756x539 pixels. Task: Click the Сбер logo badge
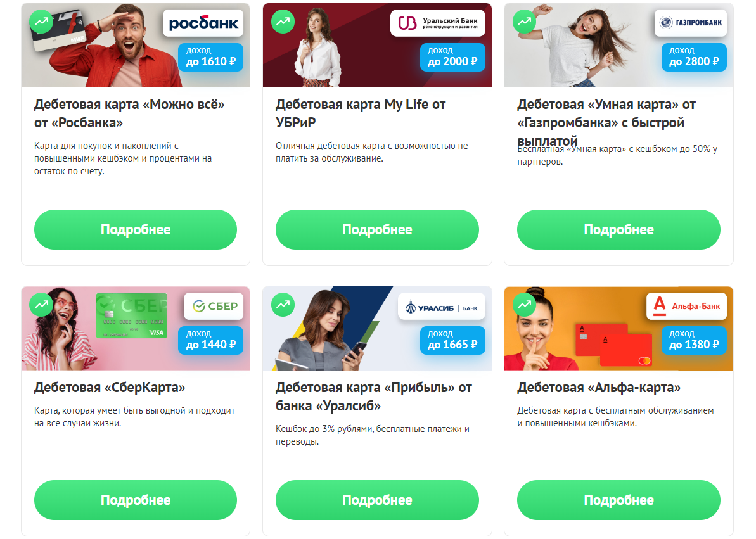pos(214,306)
